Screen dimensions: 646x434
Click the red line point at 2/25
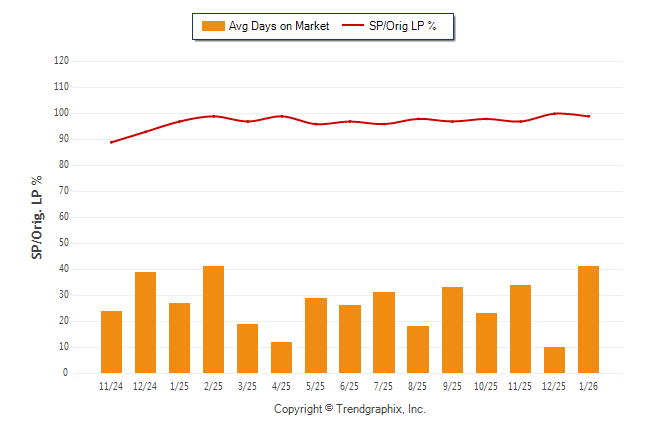[x=213, y=116]
